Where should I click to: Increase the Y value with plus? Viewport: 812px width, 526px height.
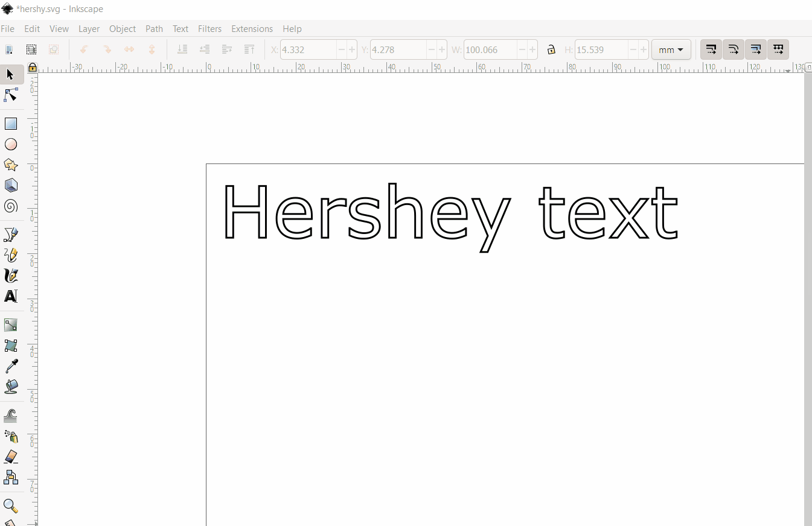click(x=442, y=49)
